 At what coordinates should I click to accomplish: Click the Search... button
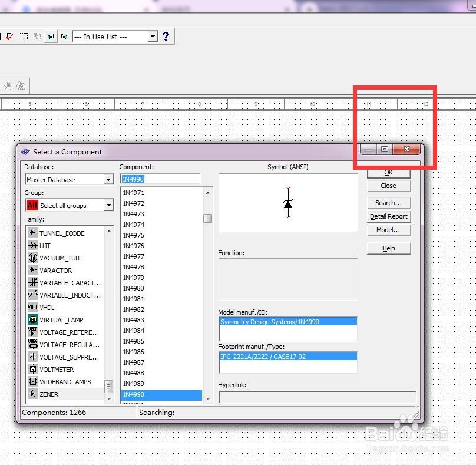(389, 203)
